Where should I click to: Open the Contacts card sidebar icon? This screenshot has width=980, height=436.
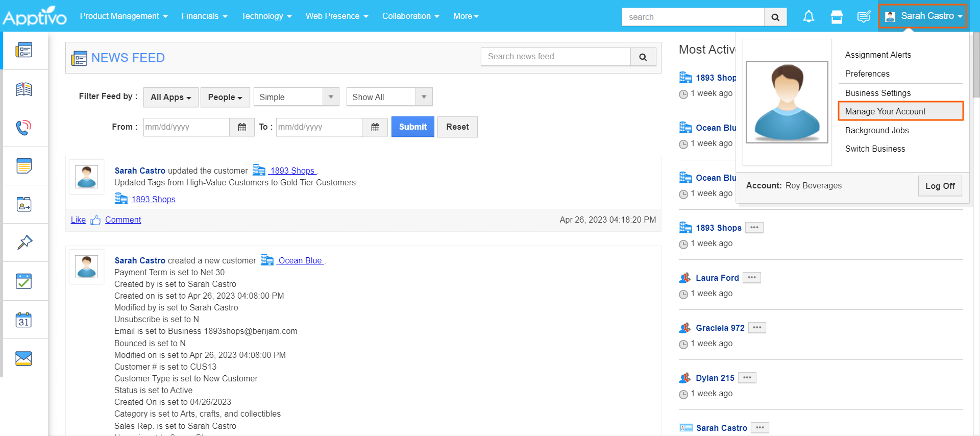(x=24, y=204)
